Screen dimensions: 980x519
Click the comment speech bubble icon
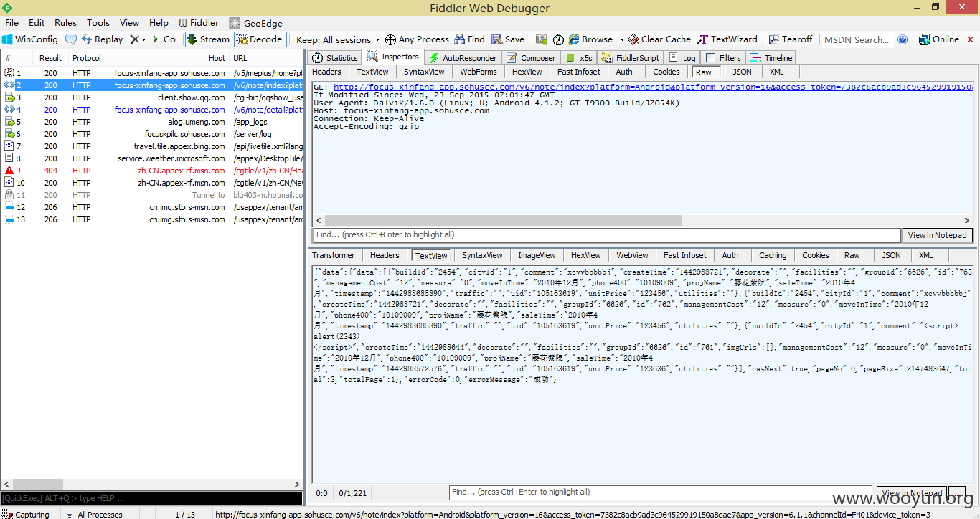[71, 39]
